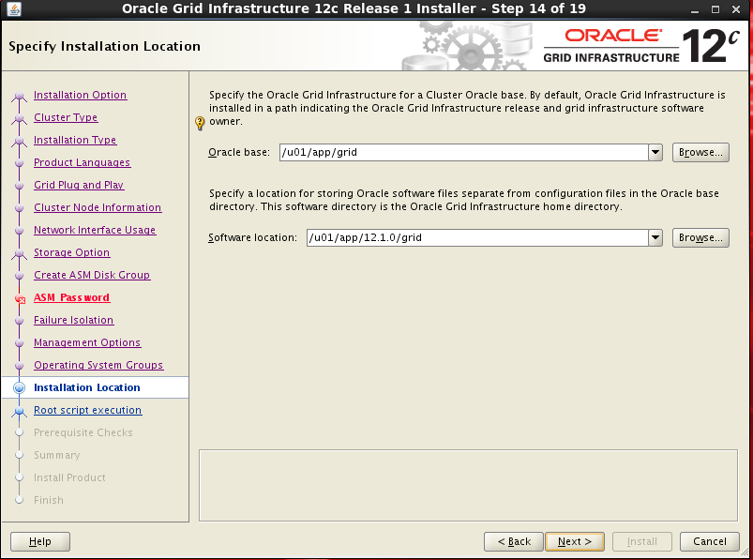Open the Storage Option step
The image size is (753, 560).
(x=71, y=252)
